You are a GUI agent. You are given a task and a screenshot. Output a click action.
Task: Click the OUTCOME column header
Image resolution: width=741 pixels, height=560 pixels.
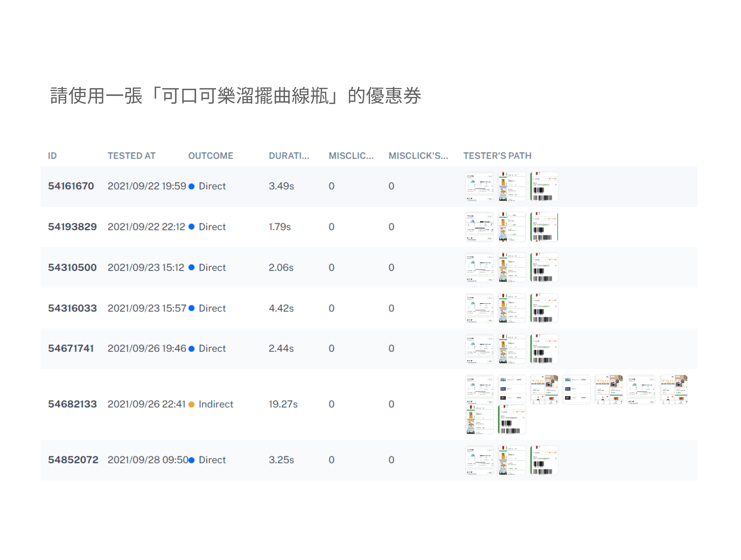210,155
